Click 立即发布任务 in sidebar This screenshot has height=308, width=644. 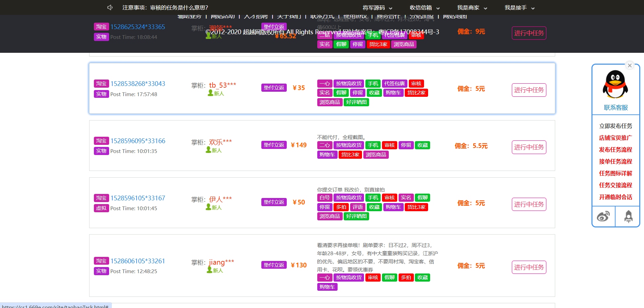click(616, 126)
